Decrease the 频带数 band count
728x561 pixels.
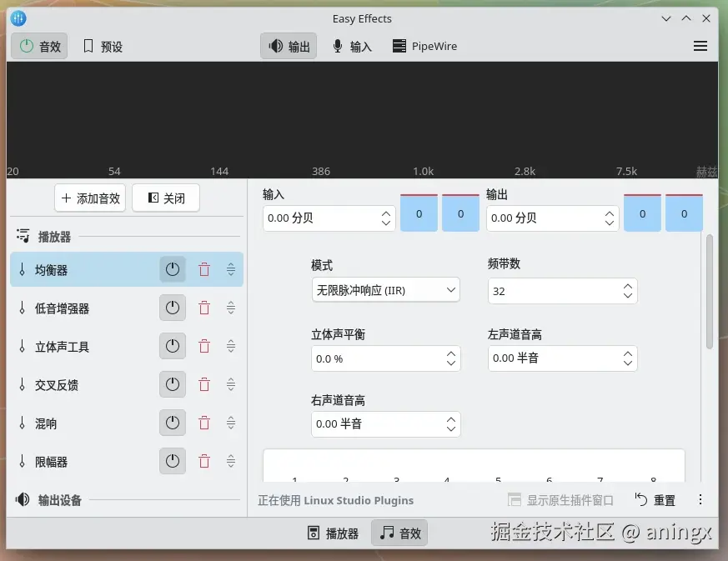pos(628,296)
